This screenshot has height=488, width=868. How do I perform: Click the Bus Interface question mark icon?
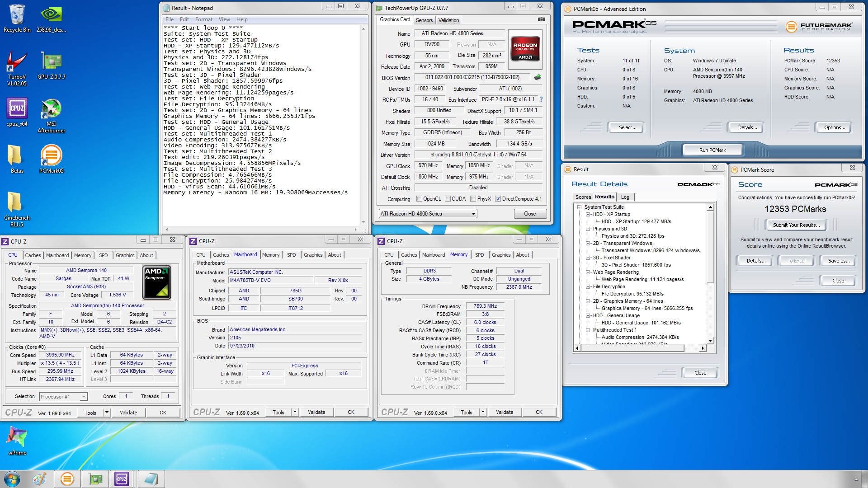541,99
